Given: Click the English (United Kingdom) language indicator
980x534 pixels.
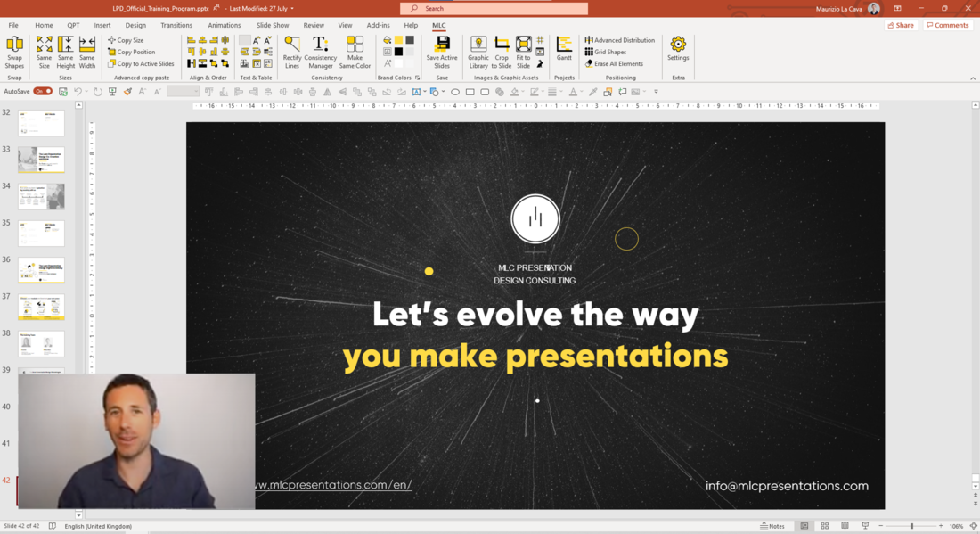Looking at the screenshot, I should click(98, 526).
